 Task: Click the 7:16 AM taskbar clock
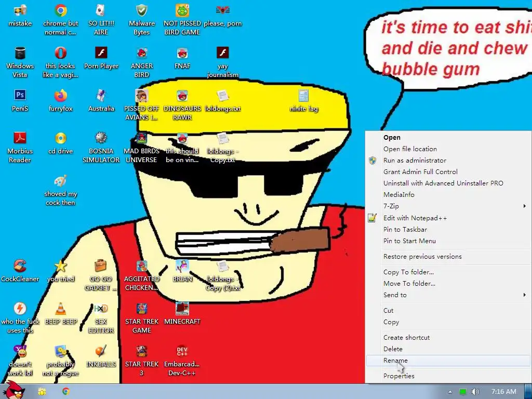[503, 392]
